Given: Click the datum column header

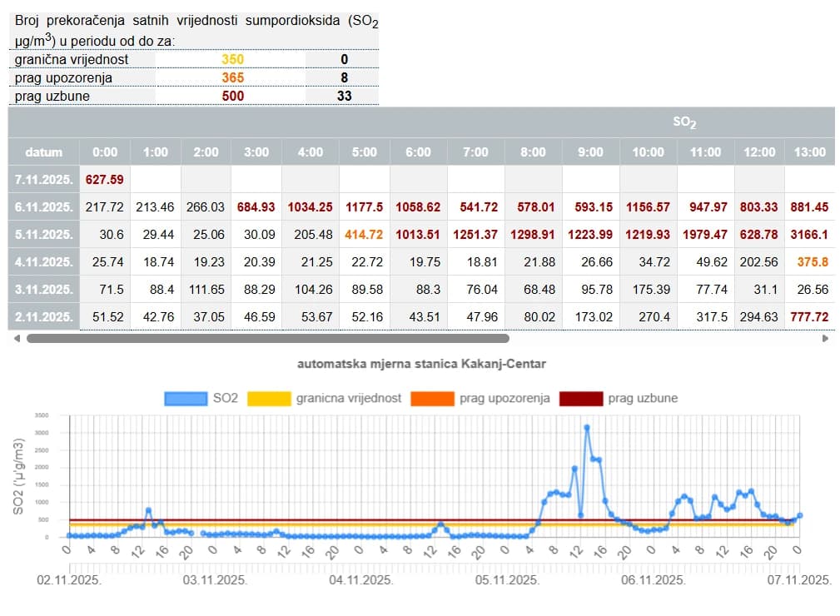Looking at the screenshot, I should coord(43,152).
